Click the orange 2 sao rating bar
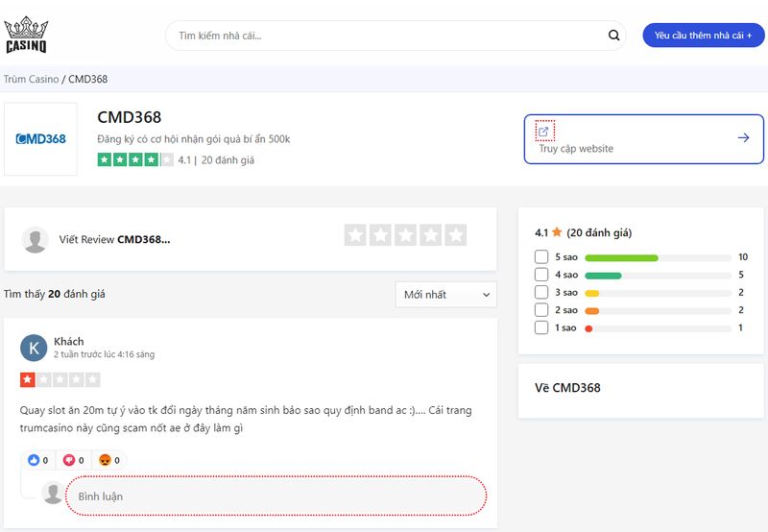 pyautogui.click(x=591, y=310)
